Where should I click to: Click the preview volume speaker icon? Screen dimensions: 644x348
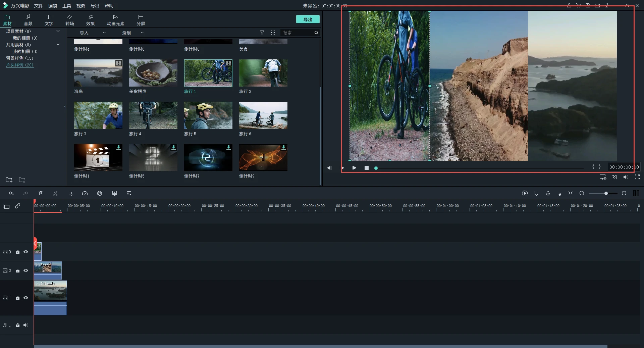[626, 177]
